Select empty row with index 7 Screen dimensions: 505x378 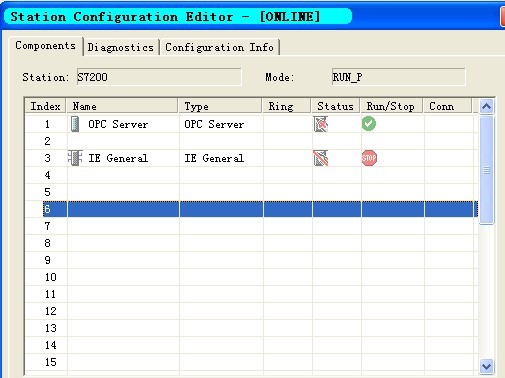click(x=252, y=226)
